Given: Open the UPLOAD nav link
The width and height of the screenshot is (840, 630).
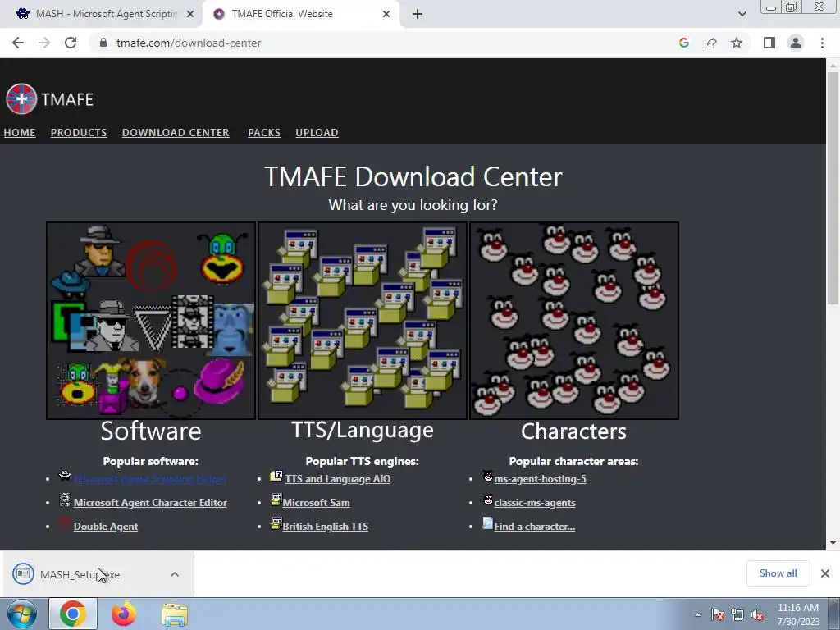Looking at the screenshot, I should pos(317,132).
